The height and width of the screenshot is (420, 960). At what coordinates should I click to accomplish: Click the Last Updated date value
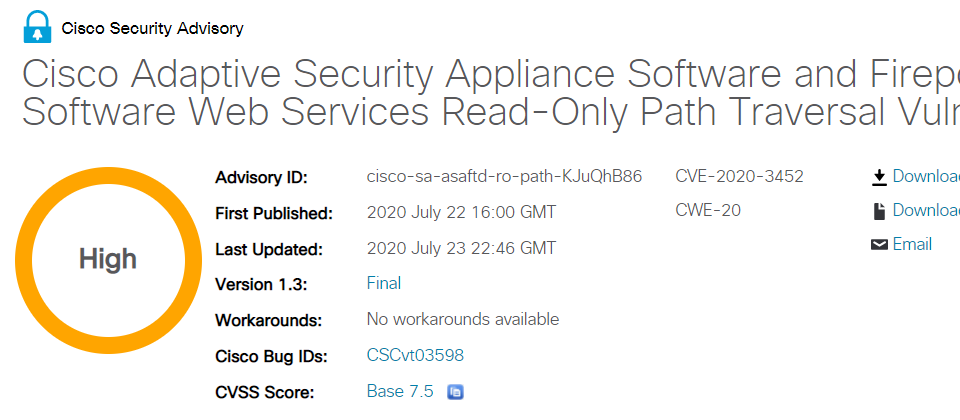coord(462,248)
